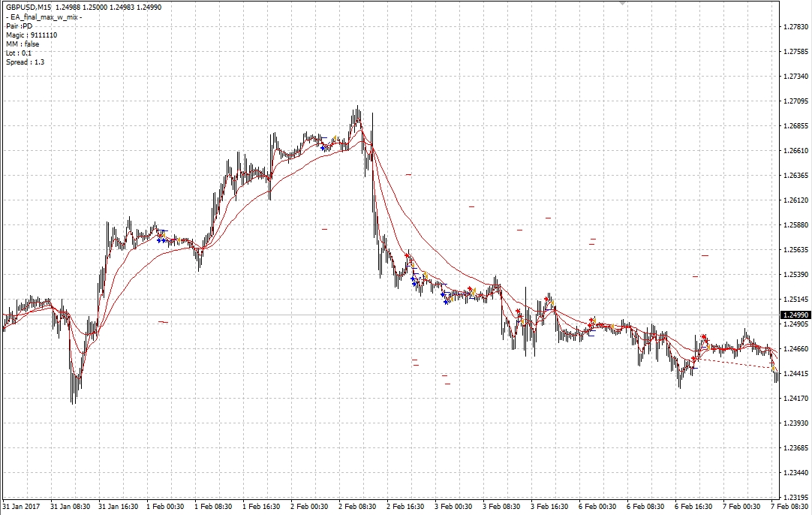Click the blue buy arrows near 1 Feb 00:30

point(161,240)
